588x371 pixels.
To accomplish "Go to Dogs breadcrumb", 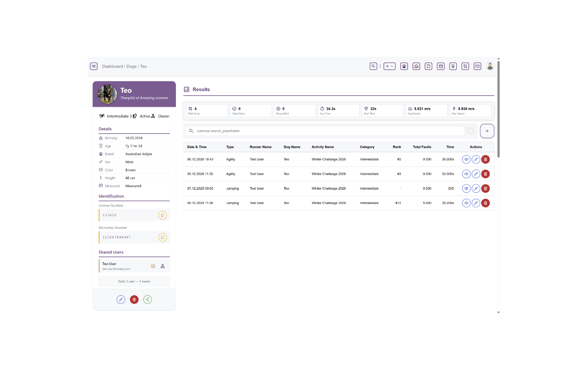I will [x=131, y=66].
